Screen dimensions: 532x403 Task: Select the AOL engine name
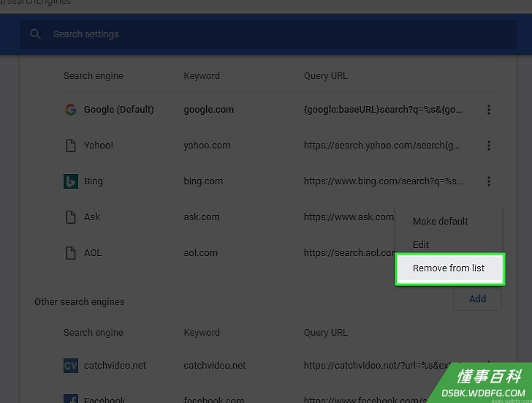[93, 253]
